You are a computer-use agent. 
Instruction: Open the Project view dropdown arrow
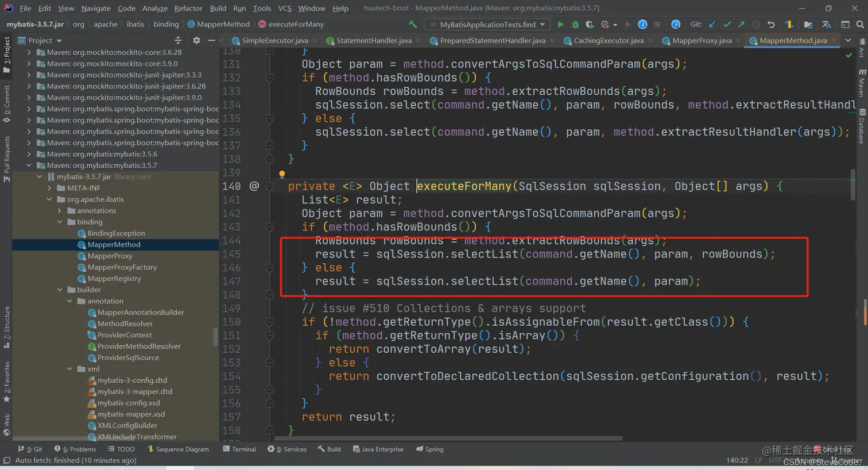click(59, 40)
